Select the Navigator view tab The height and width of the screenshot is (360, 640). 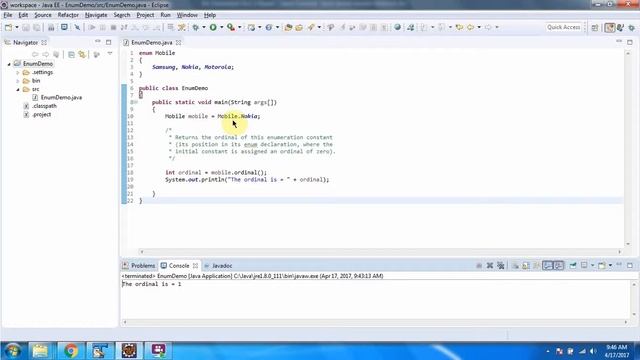pyautogui.click(x=25, y=42)
